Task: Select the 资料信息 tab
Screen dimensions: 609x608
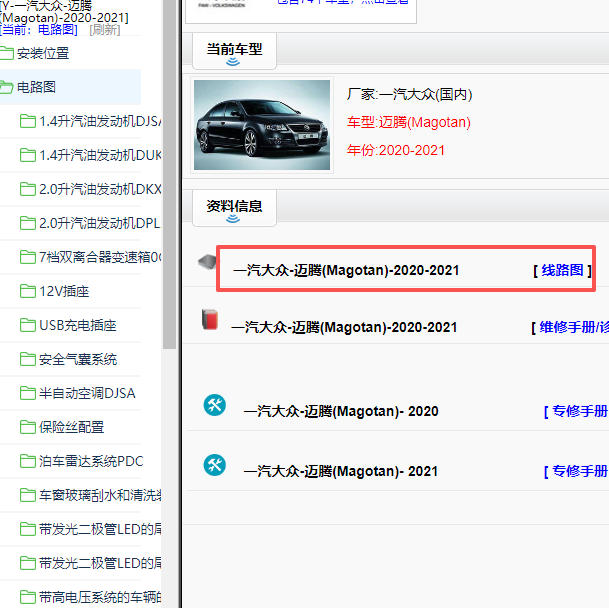Action: point(234,208)
